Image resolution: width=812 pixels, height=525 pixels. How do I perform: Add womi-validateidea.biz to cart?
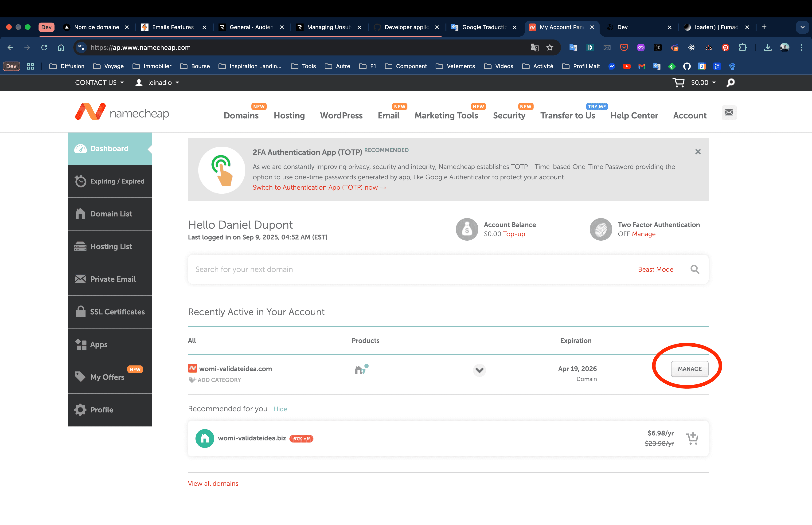point(692,439)
